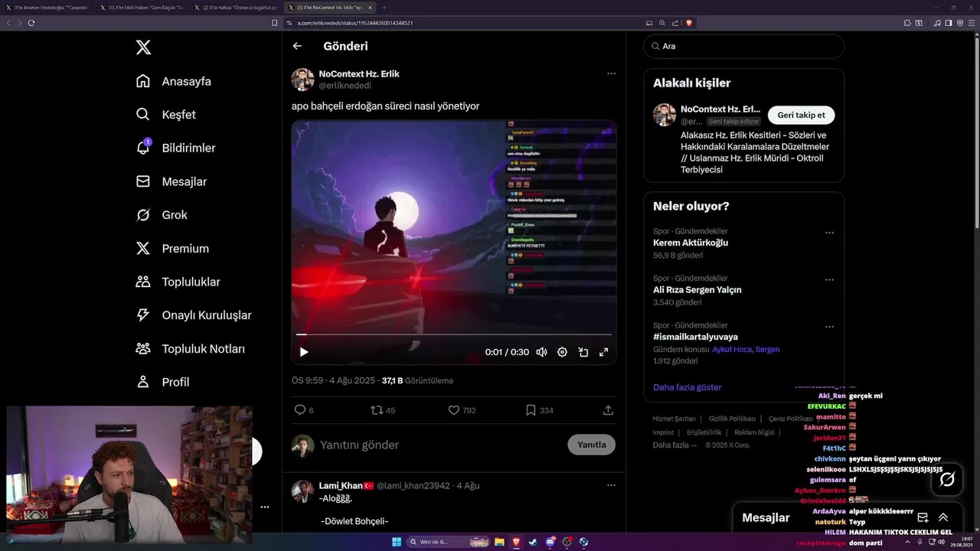This screenshot has width=980, height=551.
Task: Click the browser address bar URL
Action: tap(355, 23)
